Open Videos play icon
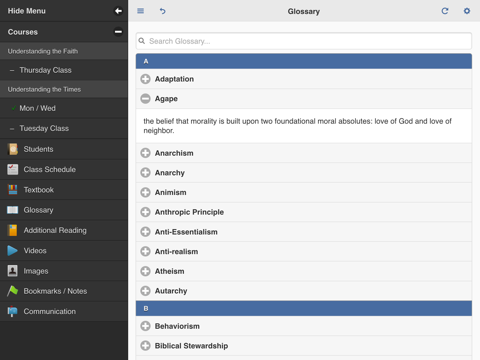This screenshot has width=480, height=360. 12,251
